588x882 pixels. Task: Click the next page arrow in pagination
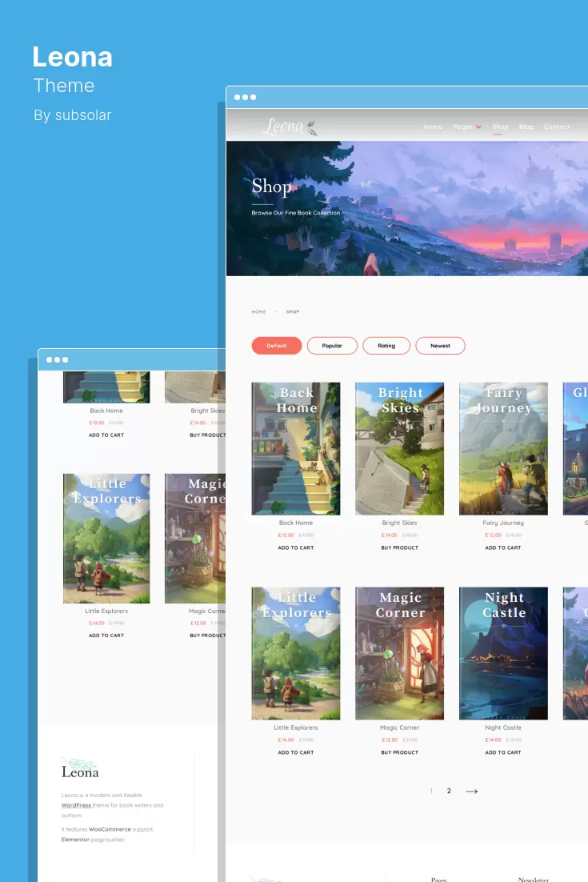[472, 791]
